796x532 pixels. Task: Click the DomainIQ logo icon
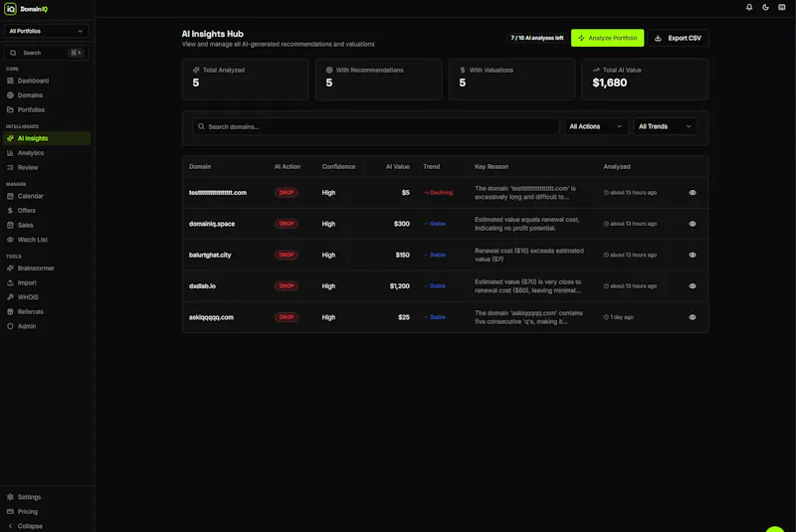click(10, 9)
